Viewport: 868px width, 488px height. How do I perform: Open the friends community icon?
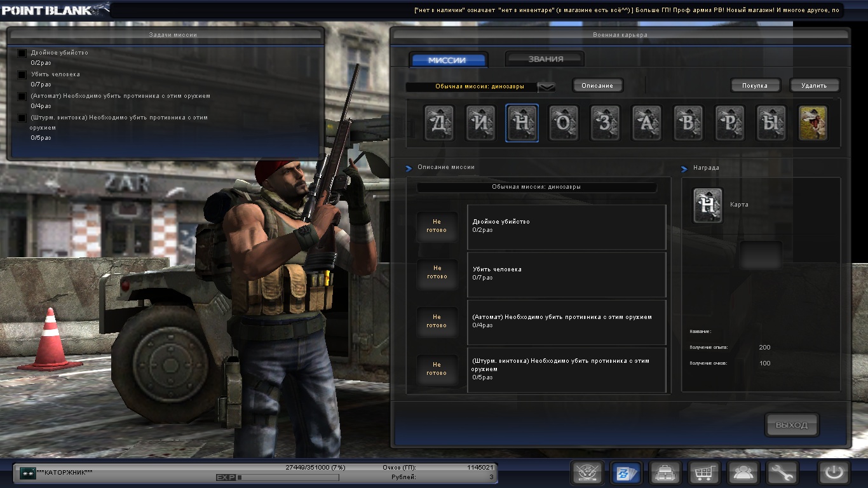[x=743, y=473]
